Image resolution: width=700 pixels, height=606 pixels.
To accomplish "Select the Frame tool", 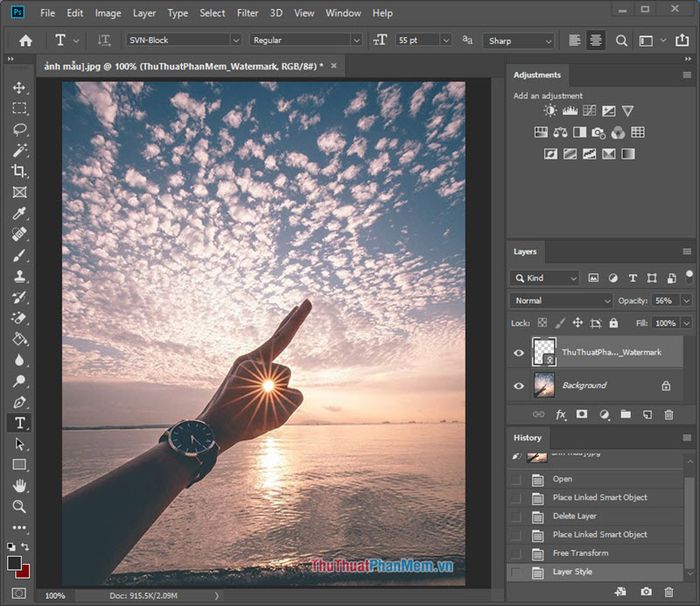I will pos(19,192).
